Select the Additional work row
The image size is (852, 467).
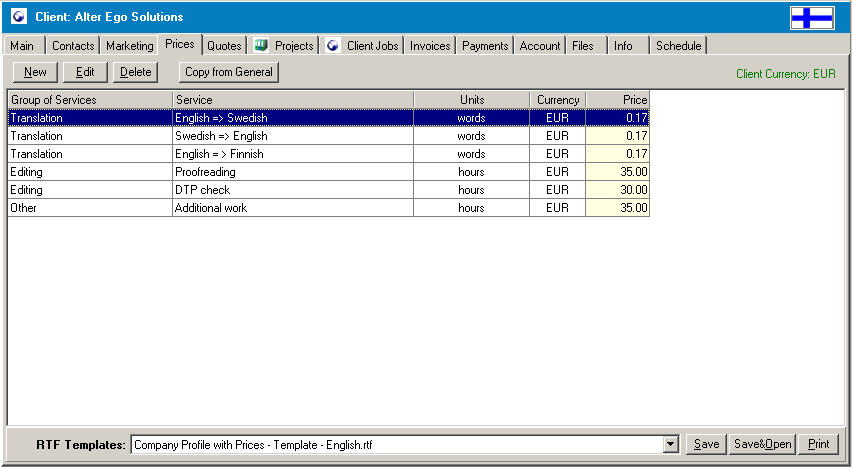coord(329,208)
